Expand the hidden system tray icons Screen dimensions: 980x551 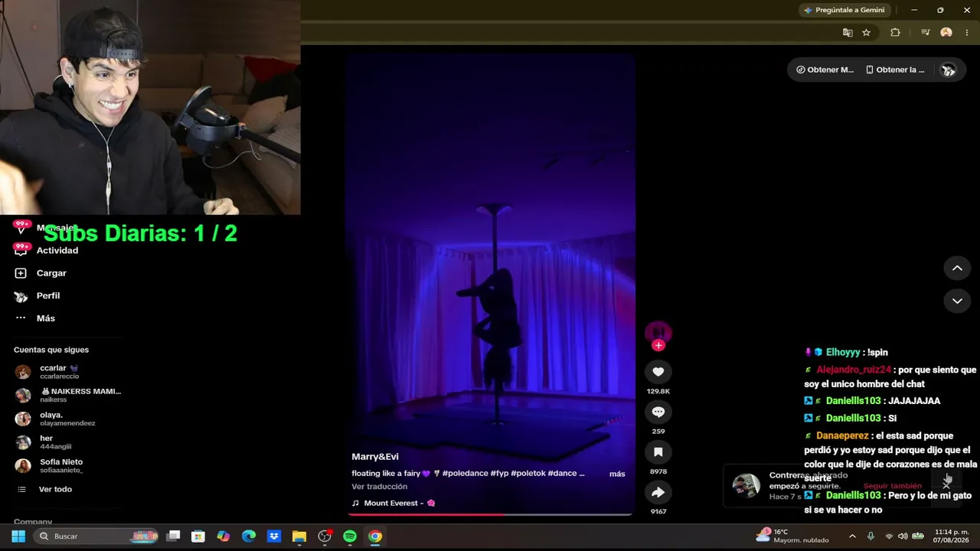point(852,536)
